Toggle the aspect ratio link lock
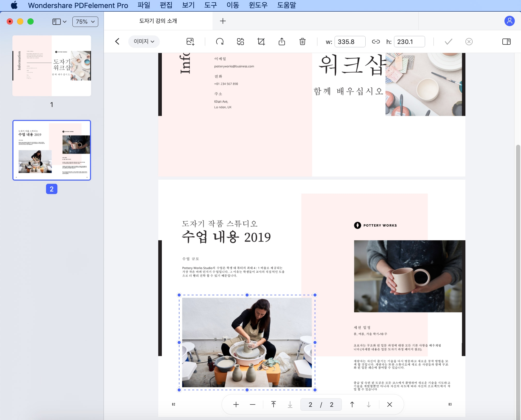 (376, 42)
